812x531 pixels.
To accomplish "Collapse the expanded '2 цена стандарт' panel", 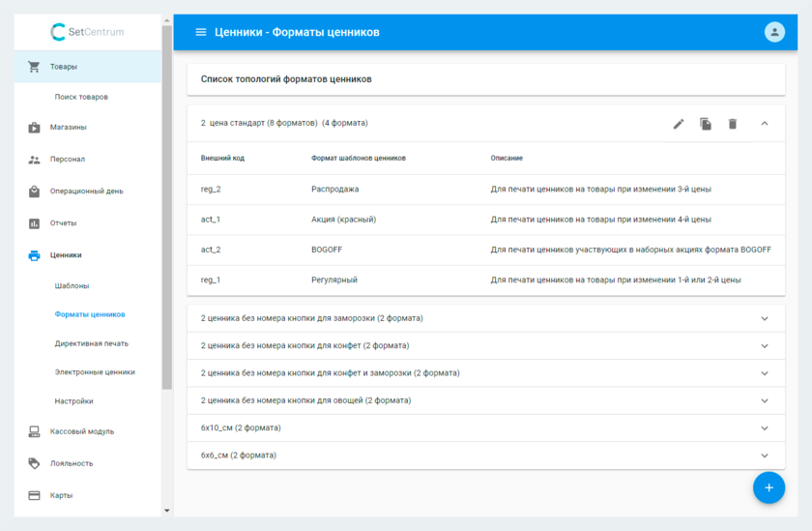I will point(765,124).
